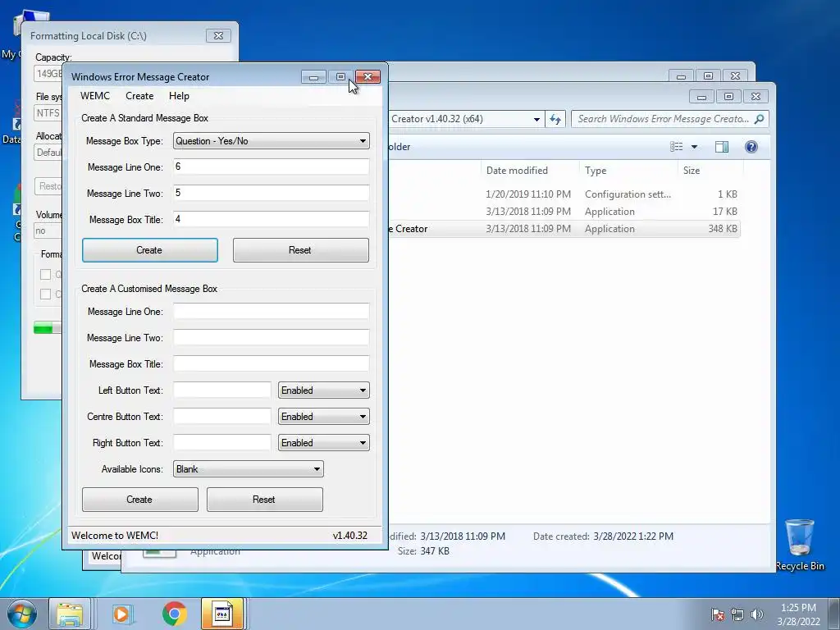Sort by the Size column header

point(691,171)
